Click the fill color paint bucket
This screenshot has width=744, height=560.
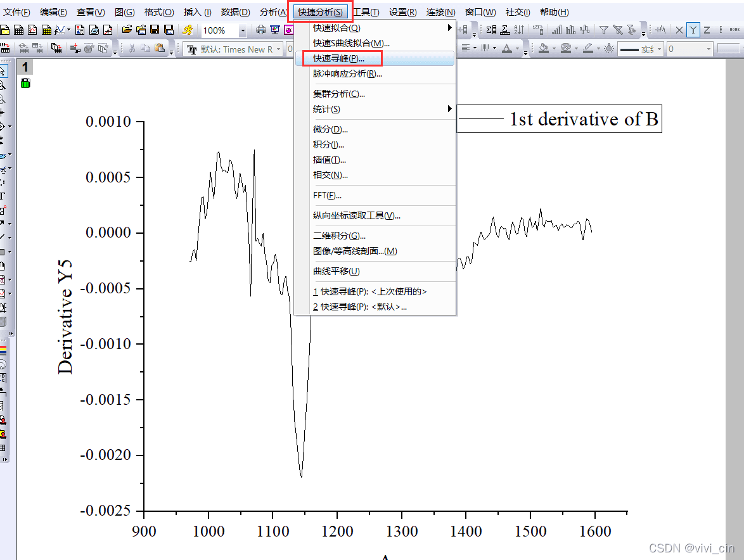pos(543,49)
